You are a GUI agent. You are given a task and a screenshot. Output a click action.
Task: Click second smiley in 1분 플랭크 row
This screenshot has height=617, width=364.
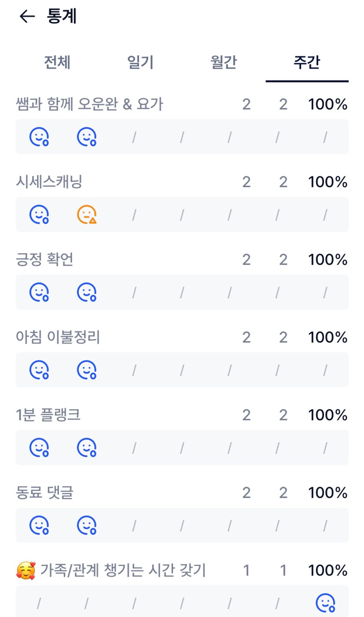pos(87,448)
